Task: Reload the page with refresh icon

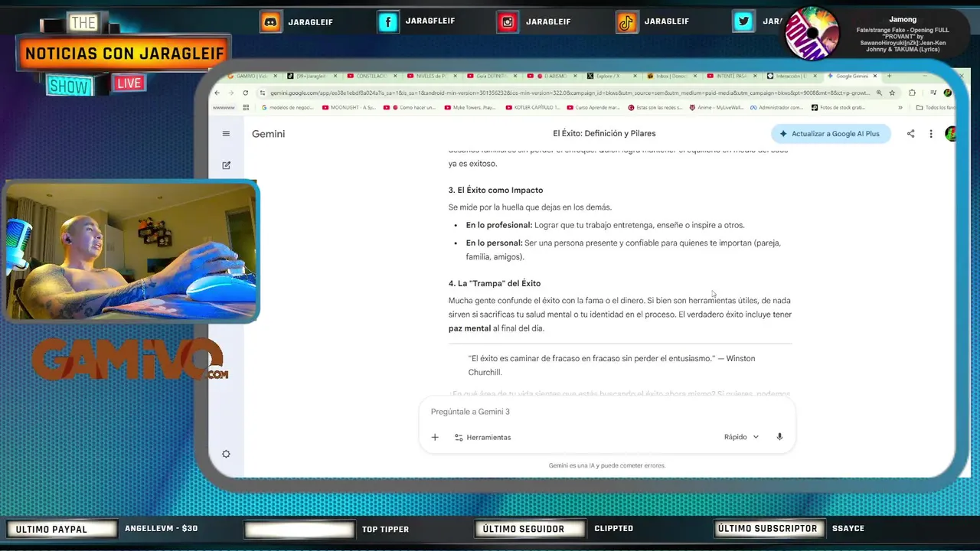Action: 245,93
